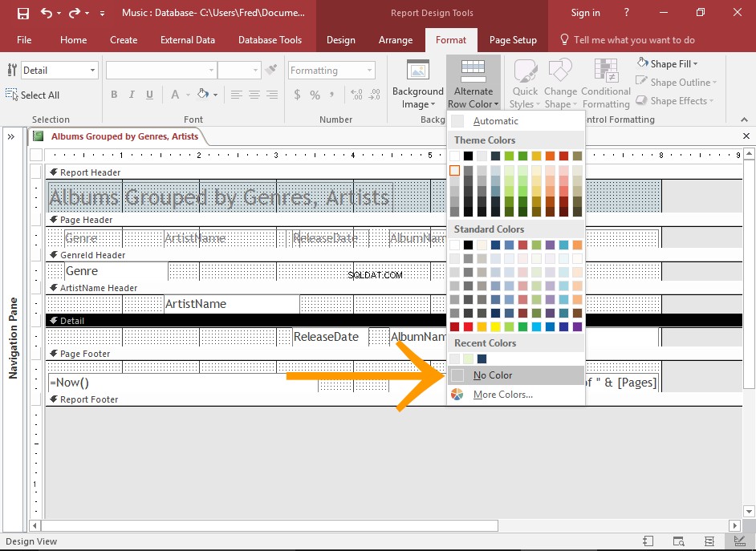Open the External Data tab
756x551 pixels.
pyautogui.click(x=188, y=40)
